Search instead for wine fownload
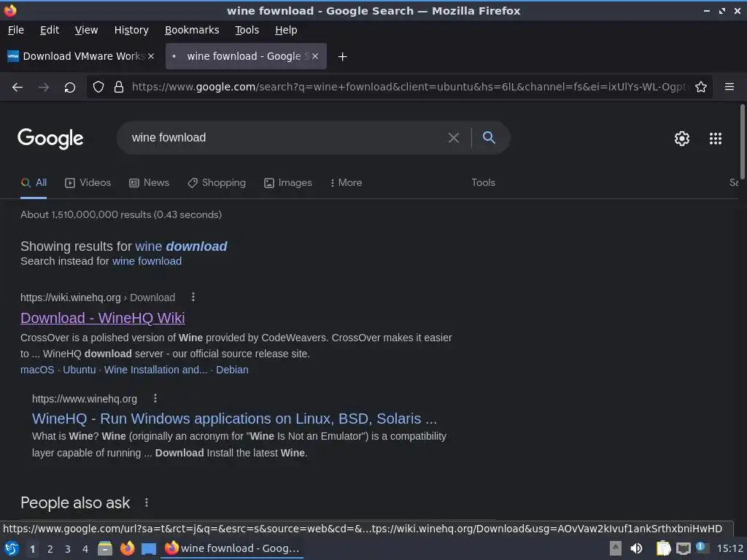747x560 pixels. pos(147,262)
